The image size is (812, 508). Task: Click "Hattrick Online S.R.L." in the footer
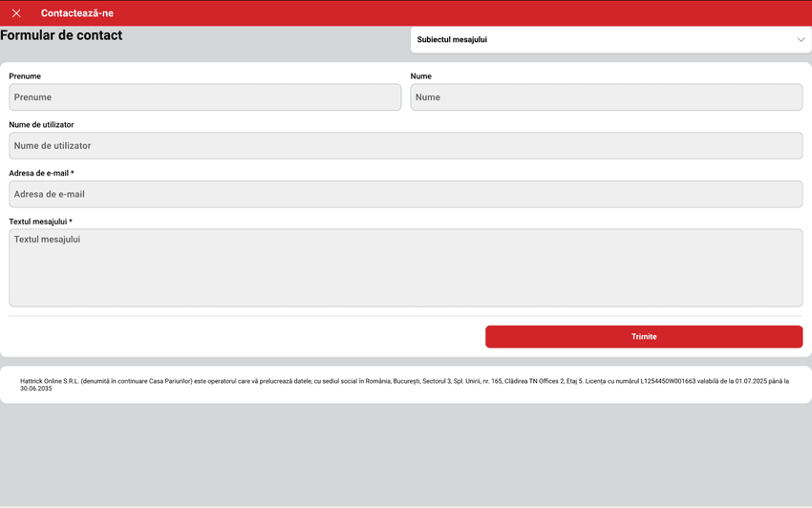tap(49, 381)
